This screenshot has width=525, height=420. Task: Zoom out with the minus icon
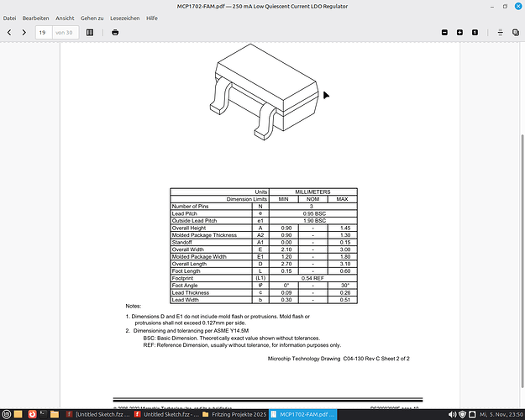[445, 32]
